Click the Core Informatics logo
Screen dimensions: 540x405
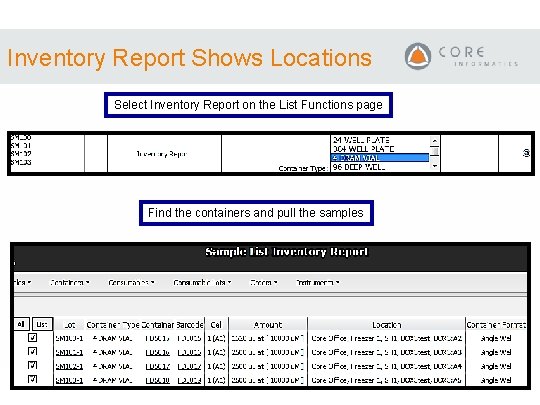[x=461, y=56]
